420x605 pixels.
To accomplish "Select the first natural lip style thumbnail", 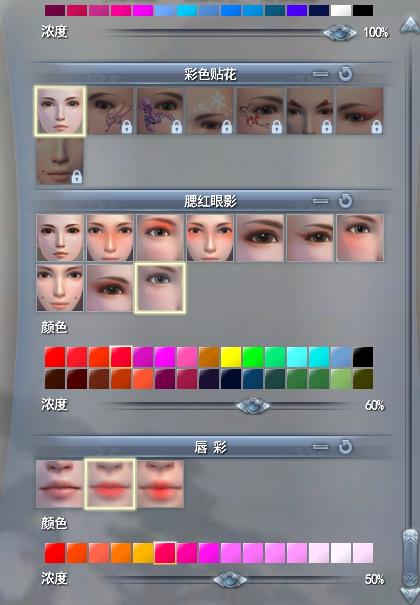I will click(60, 484).
